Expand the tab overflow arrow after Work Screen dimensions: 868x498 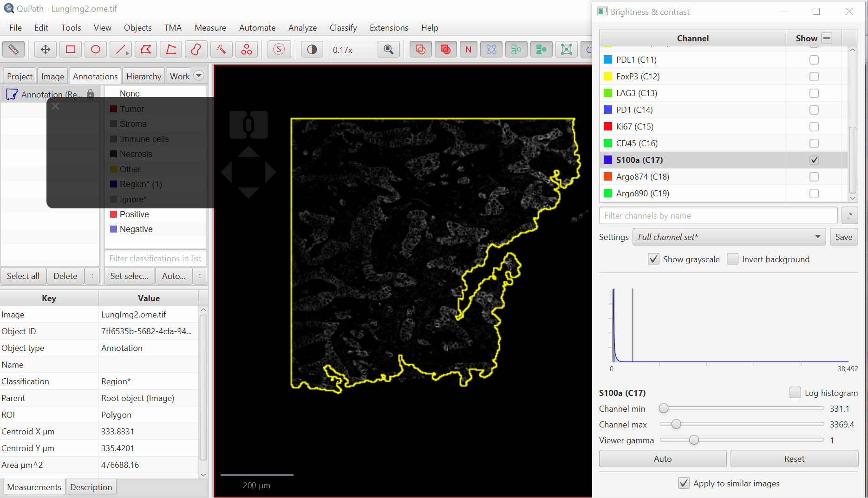point(199,76)
